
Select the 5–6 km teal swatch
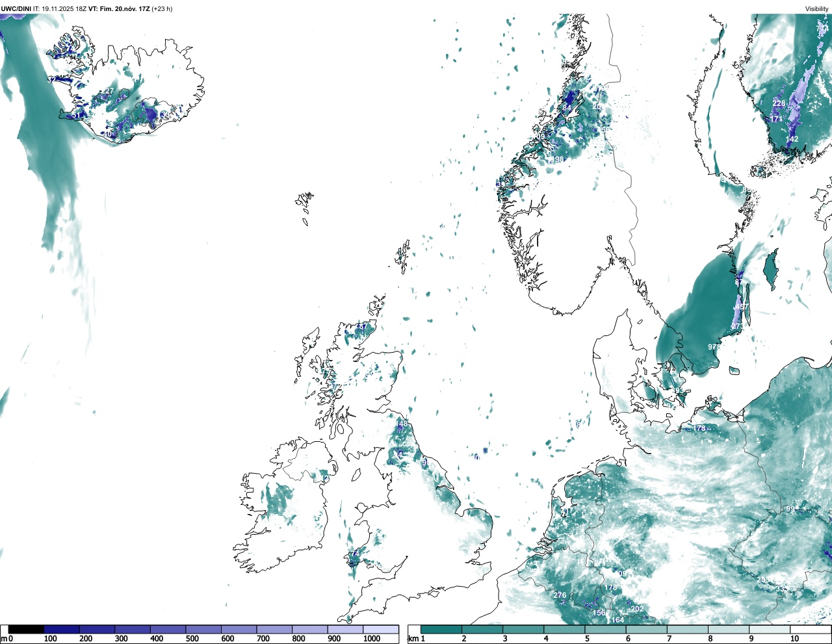coord(606,630)
